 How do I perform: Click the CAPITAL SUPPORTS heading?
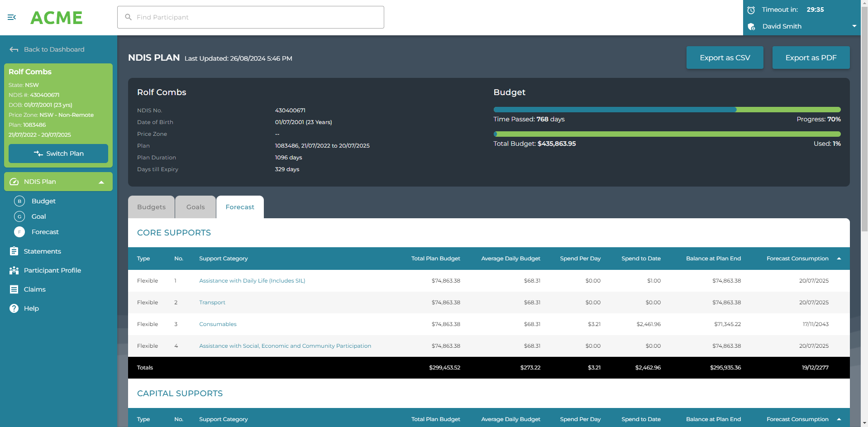(x=180, y=393)
